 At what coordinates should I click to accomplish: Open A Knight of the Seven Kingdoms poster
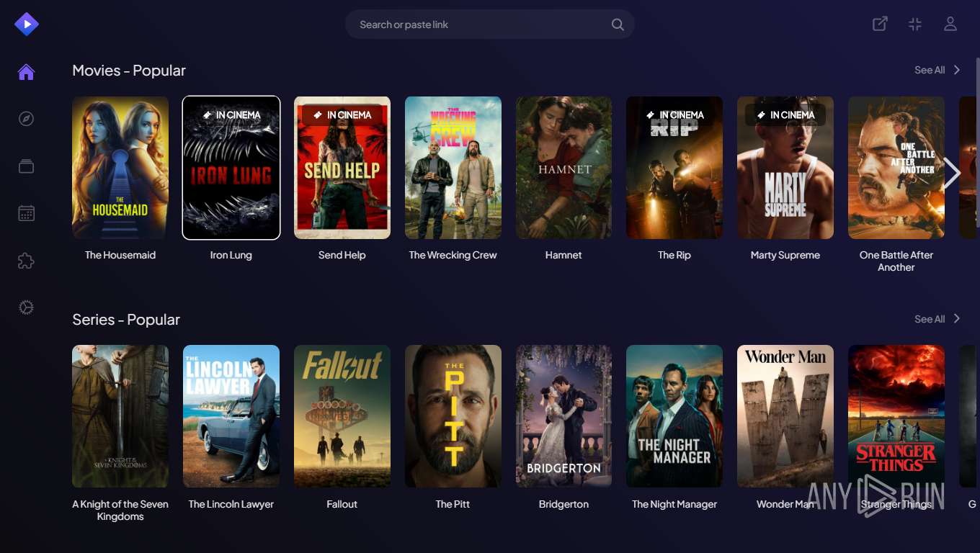(120, 416)
